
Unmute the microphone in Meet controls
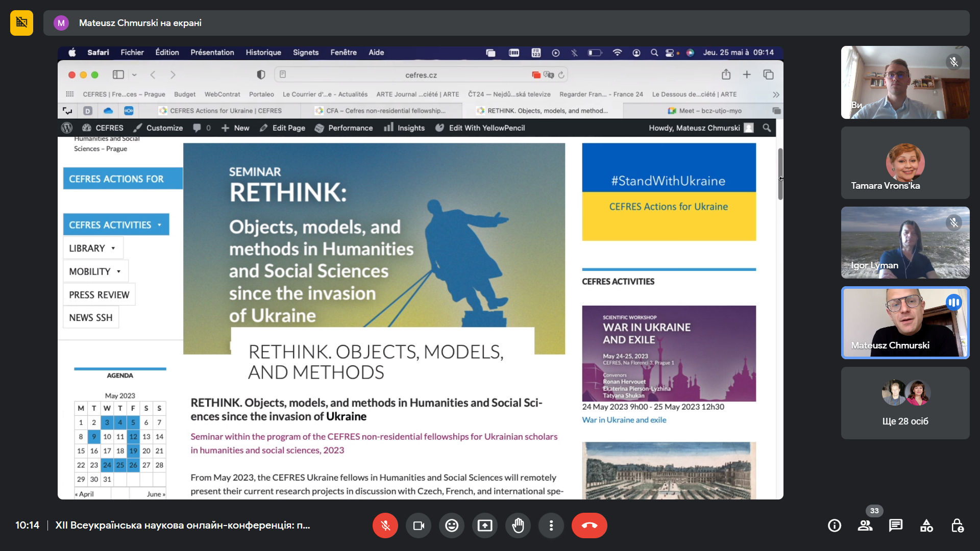385,525
